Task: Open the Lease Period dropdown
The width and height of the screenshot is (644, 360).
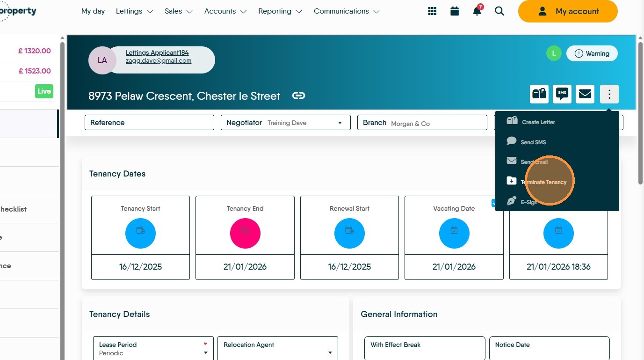Action: point(153,349)
